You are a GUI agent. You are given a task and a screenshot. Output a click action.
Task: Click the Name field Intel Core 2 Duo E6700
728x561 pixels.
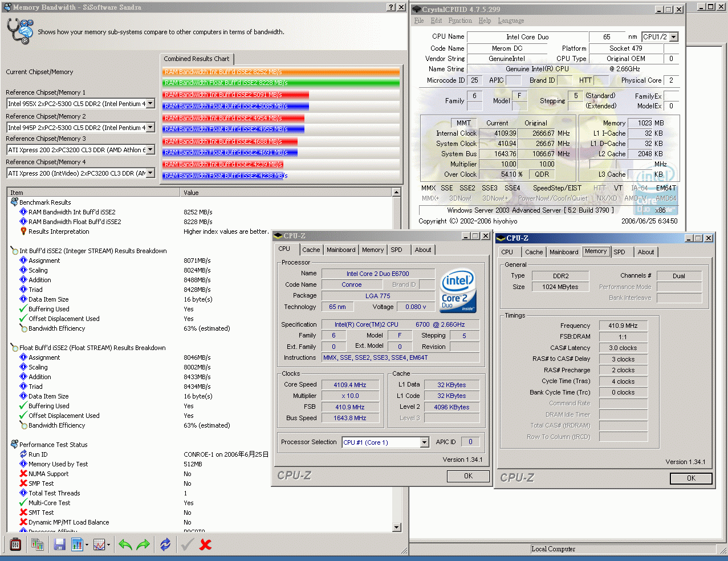point(378,274)
